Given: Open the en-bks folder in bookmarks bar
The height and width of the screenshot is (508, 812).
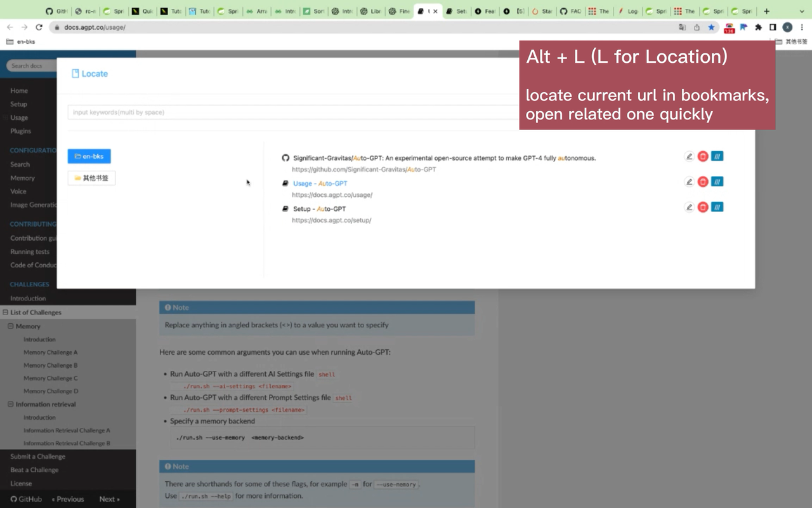Looking at the screenshot, I should 21,42.
